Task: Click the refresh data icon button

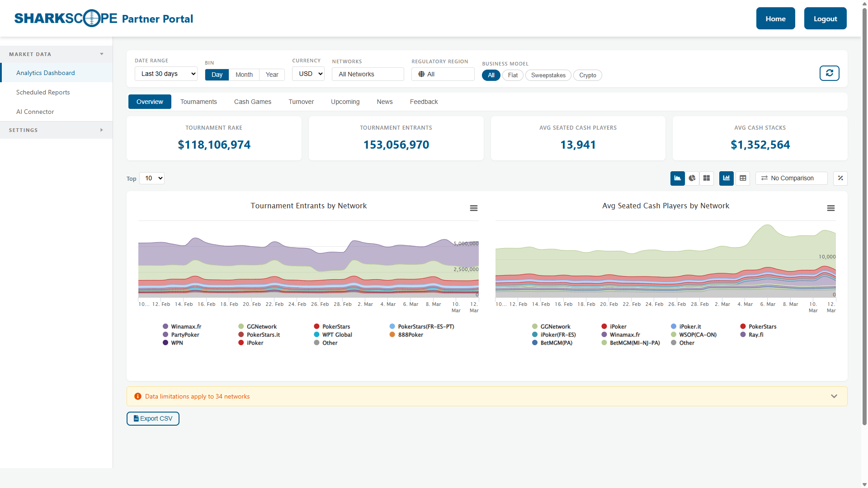Action: point(829,73)
